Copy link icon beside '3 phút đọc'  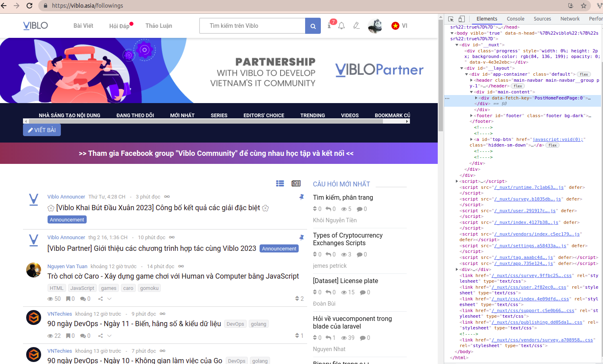click(x=167, y=197)
